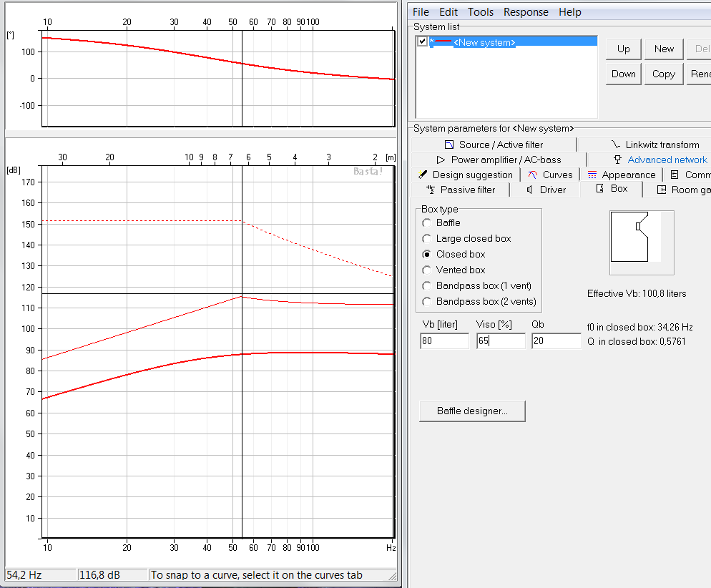Switch to Driver tab
The image size is (711, 588).
pos(546,190)
